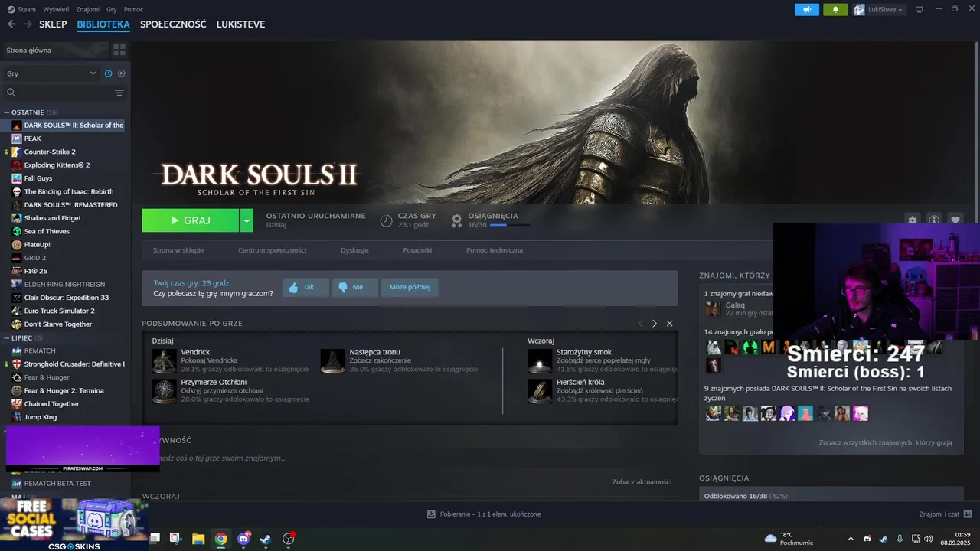
Task: Go to the SKLEP tab
Action: [53, 24]
